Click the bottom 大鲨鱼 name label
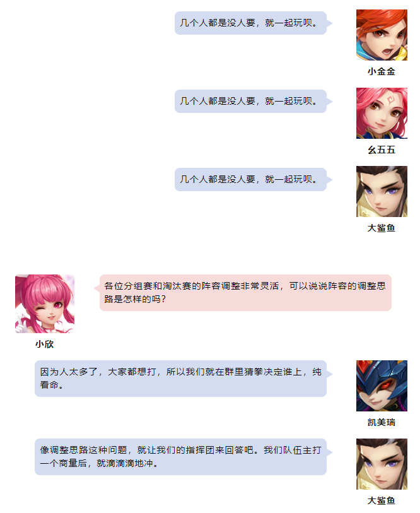The image size is (420, 513). pyautogui.click(x=382, y=500)
